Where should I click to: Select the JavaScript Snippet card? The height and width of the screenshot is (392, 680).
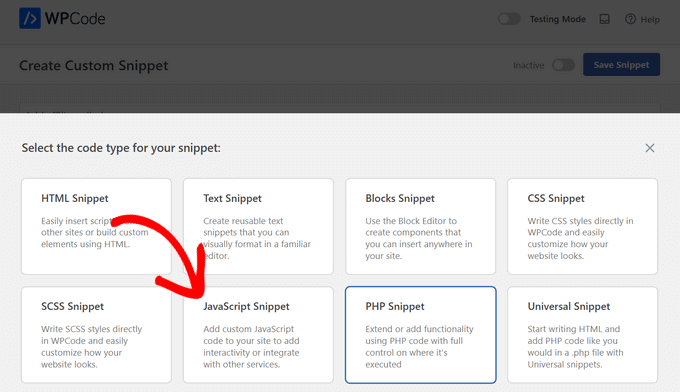[x=258, y=335]
